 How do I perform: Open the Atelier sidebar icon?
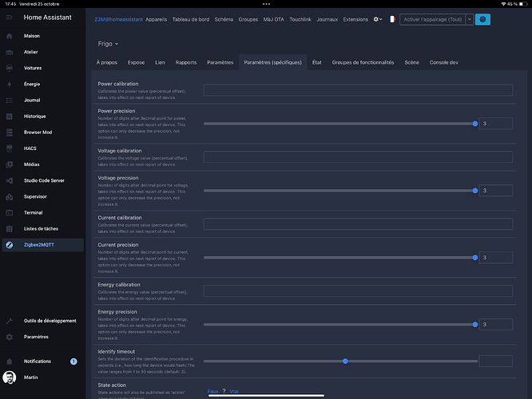(x=9, y=52)
